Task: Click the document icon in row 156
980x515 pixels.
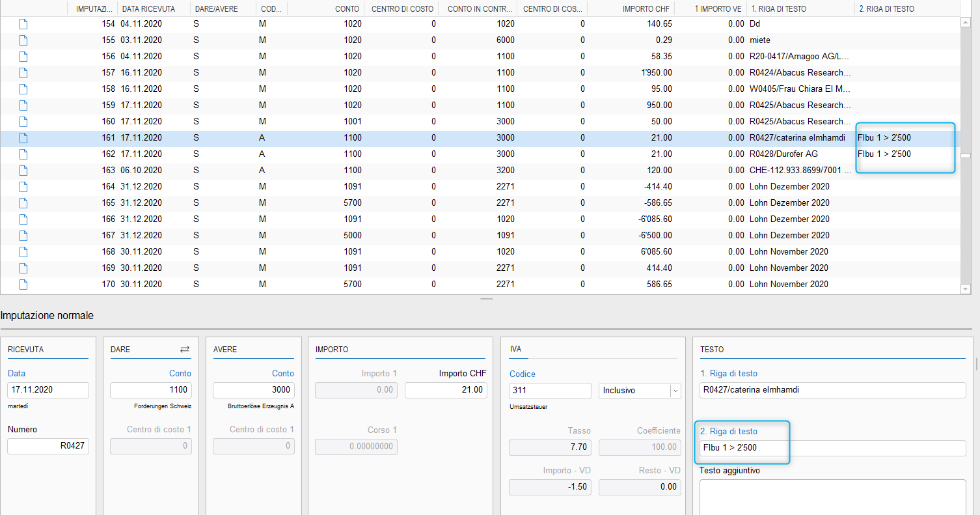Action: [x=23, y=56]
